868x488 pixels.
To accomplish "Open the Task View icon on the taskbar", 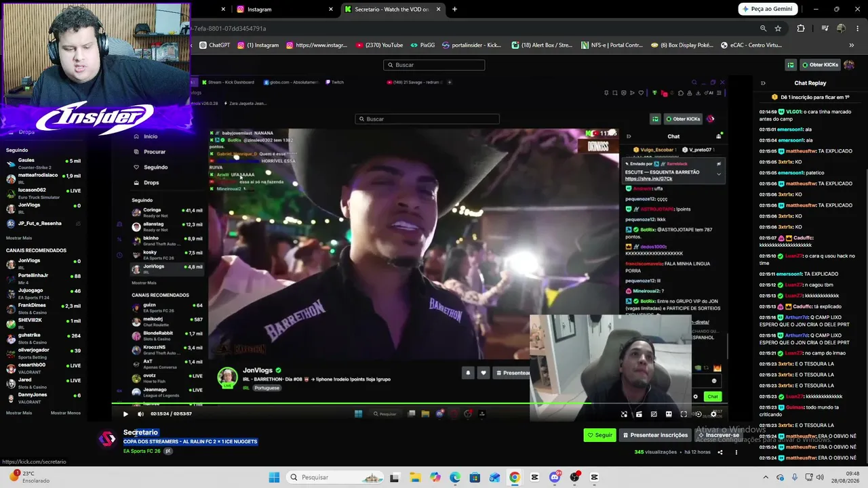I will pos(394,477).
